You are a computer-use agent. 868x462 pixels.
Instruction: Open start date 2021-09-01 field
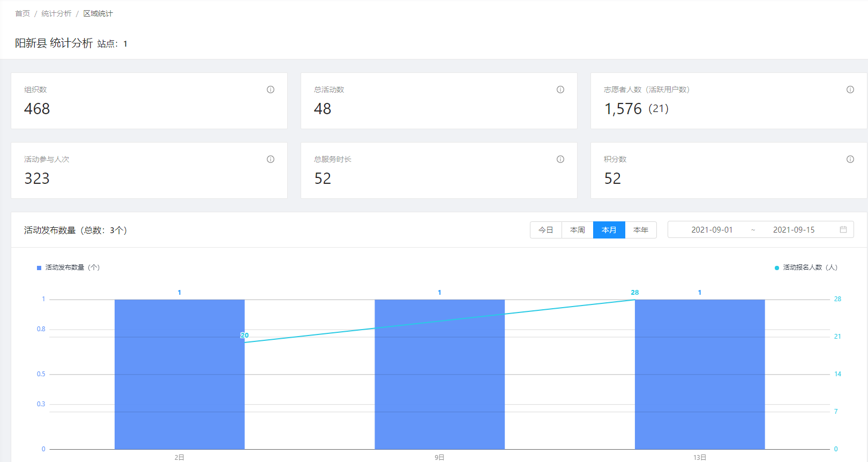pos(712,230)
